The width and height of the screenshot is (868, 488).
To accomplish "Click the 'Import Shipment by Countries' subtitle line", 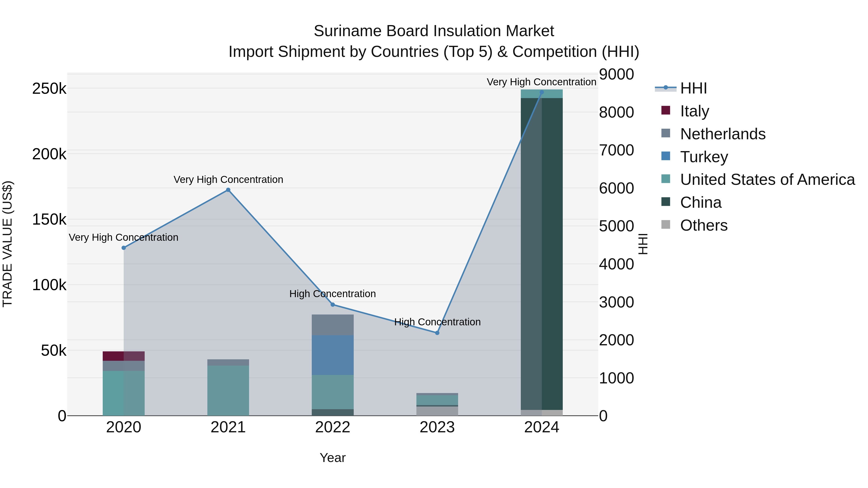I will click(434, 52).
